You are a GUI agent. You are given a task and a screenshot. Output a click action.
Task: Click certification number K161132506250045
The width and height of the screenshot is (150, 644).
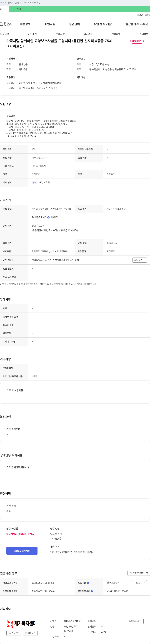click(117, 591)
